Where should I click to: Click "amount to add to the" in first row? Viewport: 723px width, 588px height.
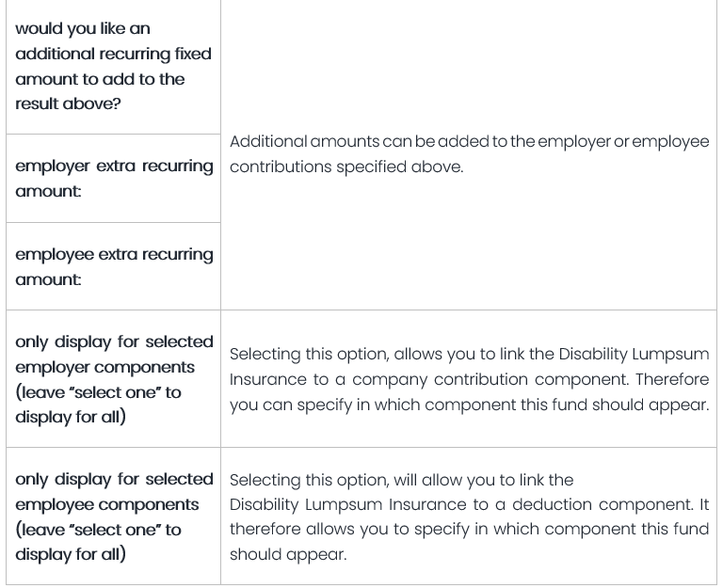coord(100,79)
